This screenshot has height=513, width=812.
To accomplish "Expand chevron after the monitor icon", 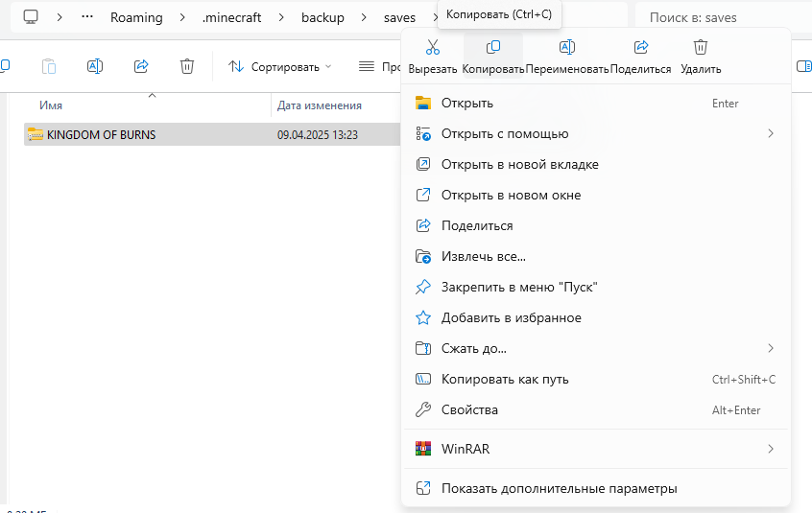I will pyautogui.click(x=60, y=17).
